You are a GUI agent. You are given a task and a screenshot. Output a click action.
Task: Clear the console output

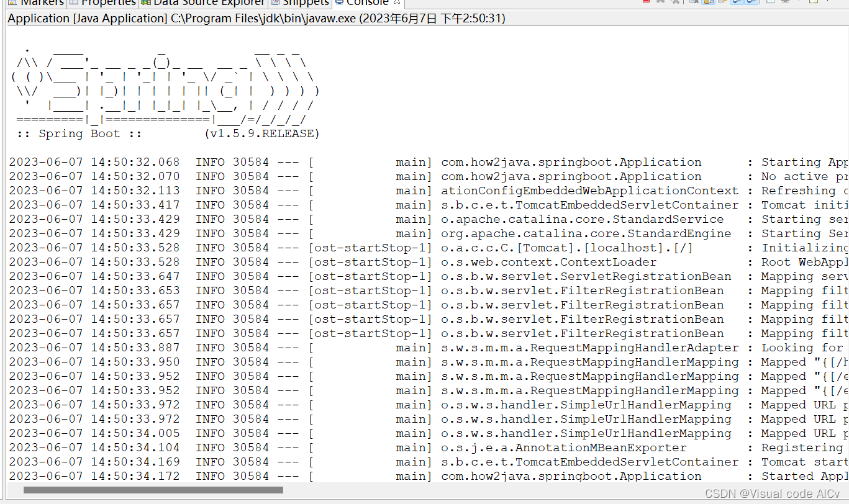pyautogui.click(x=693, y=2)
